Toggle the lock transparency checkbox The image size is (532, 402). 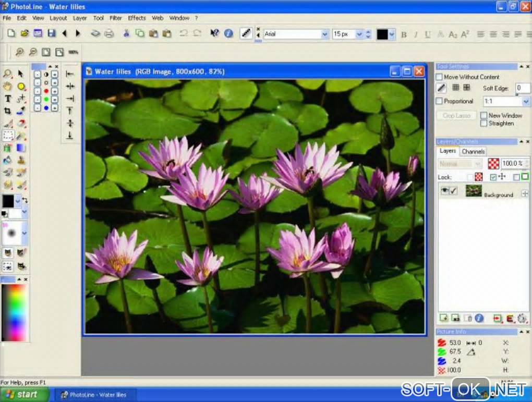(x=470, y=177)
